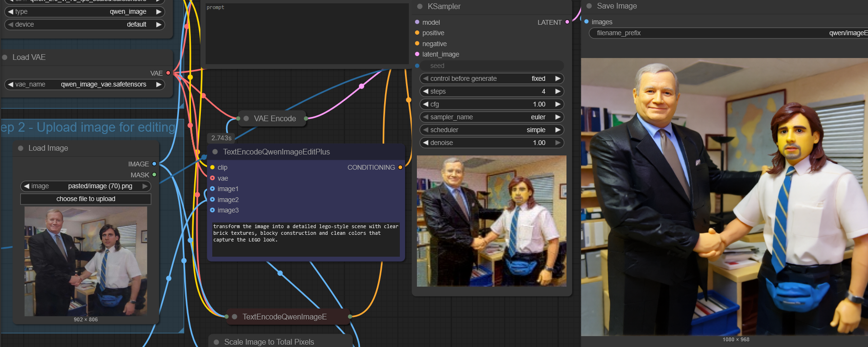This screenshot has width=868, height=347.
Task: Click the 902 × 806 size label
Action: click(x=86, y=319)
